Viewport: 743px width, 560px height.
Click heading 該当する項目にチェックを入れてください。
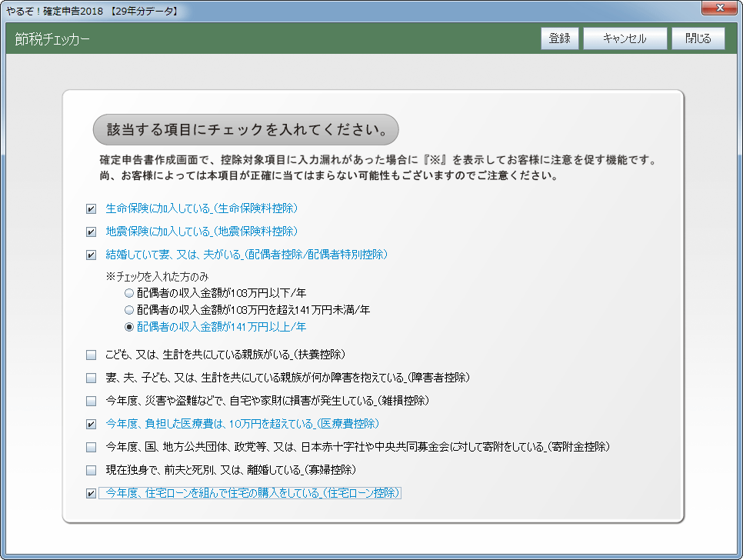[246, 130]
